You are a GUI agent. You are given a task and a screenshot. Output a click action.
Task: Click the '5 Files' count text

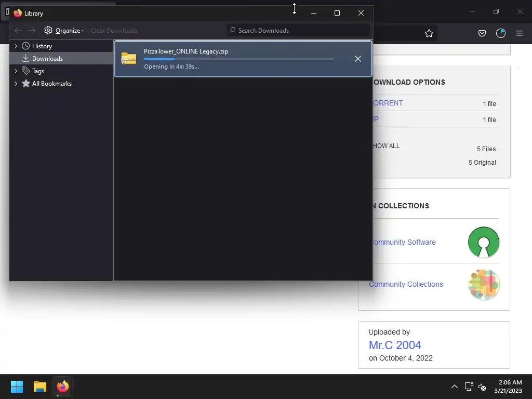tap(486, 149)
